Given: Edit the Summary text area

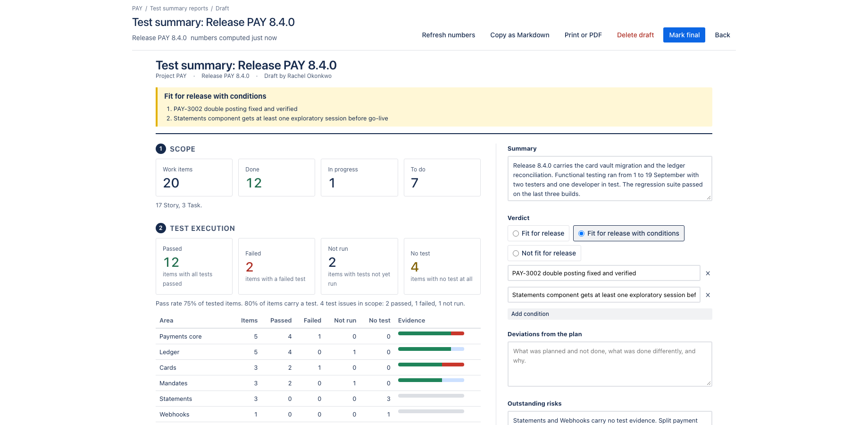Looking at the screenshot, I should pyautogui.click(x=610, y=178).
